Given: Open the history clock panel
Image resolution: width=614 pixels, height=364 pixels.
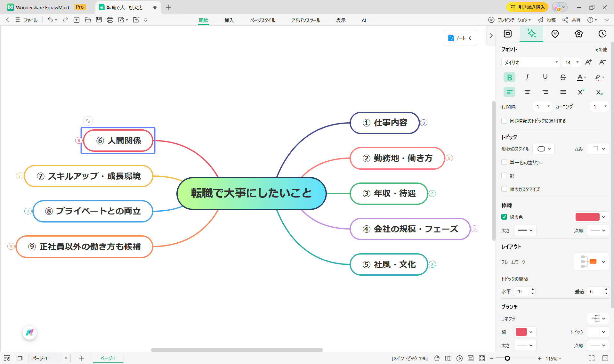Looking at the screenshot, I should coord(602,34).
